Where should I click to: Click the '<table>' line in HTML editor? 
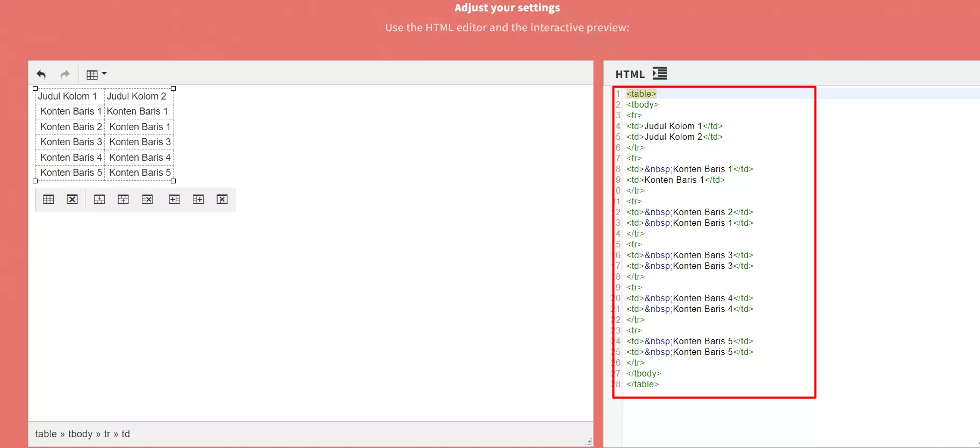click(641, 94)
